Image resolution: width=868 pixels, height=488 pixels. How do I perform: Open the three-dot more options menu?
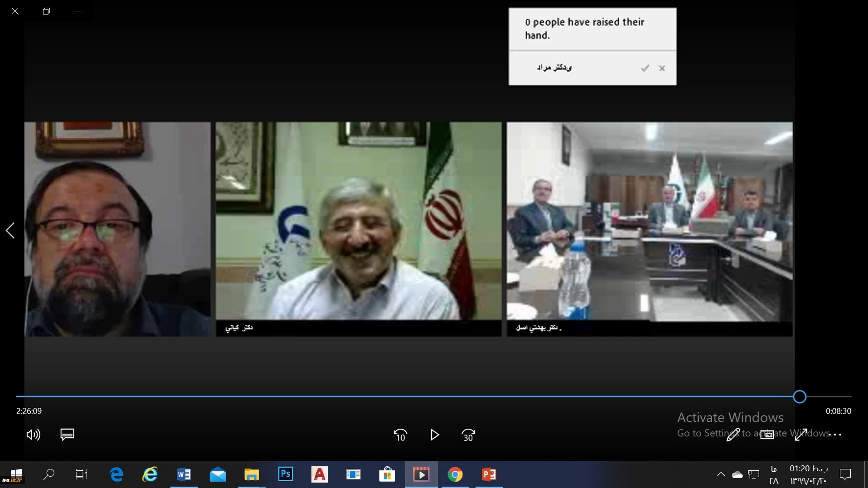point(835,435)
